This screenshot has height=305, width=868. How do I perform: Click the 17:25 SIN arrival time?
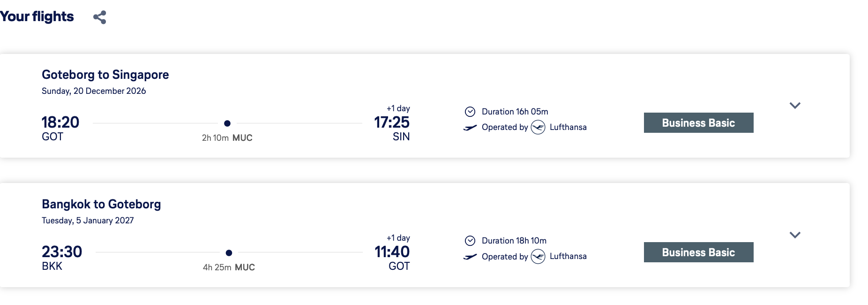pyautogui.click(x=392, y=122)
